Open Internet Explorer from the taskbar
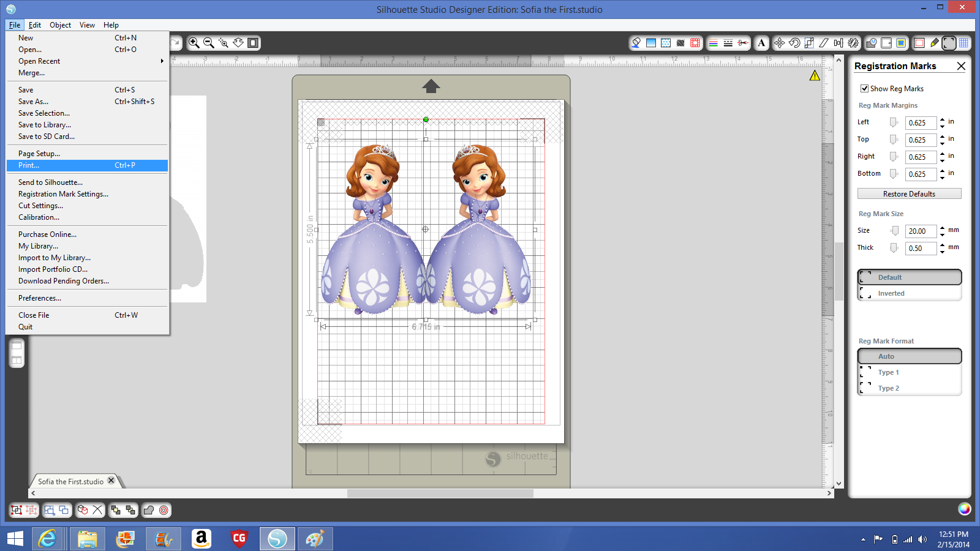Screen dimensions: 980x551 (48, 539)
